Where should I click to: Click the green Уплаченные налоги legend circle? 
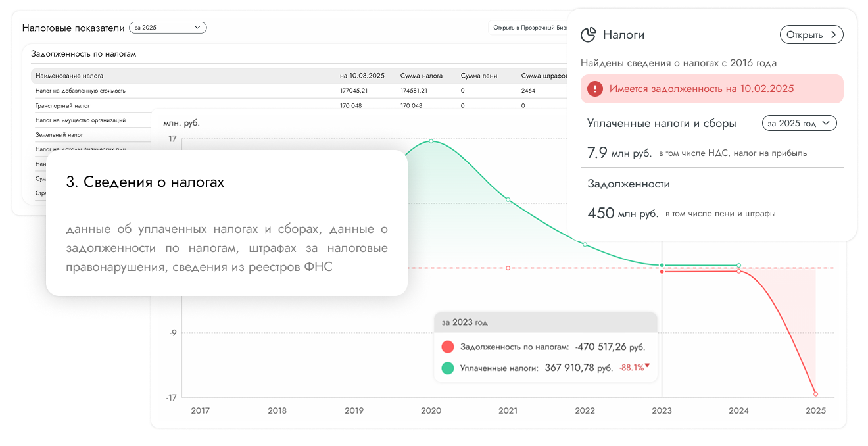pos(448,368)
